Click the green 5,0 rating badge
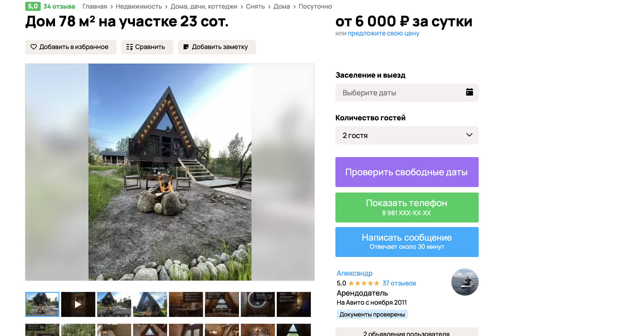 pos(33,6)
